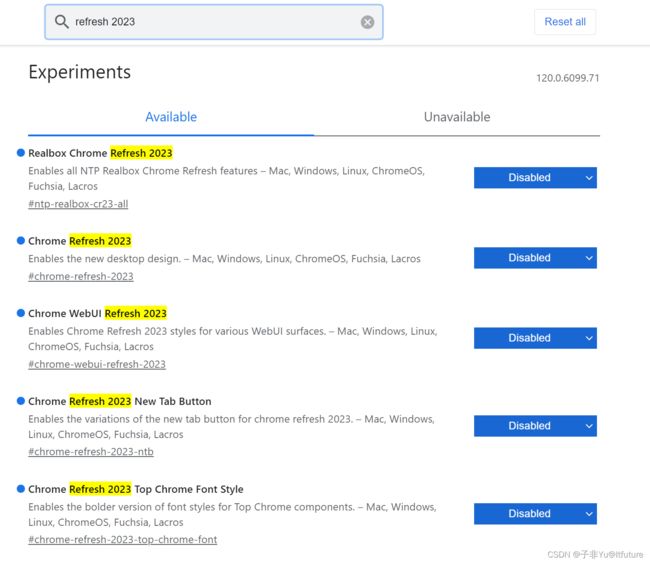Click blue dot beside Realbox Chrome Refresh 2023
The image size is (650, 563).
tap(21, 153)
